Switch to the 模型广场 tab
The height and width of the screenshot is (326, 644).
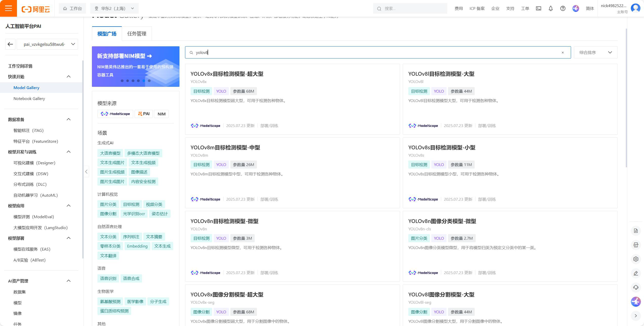pos(107,34)
